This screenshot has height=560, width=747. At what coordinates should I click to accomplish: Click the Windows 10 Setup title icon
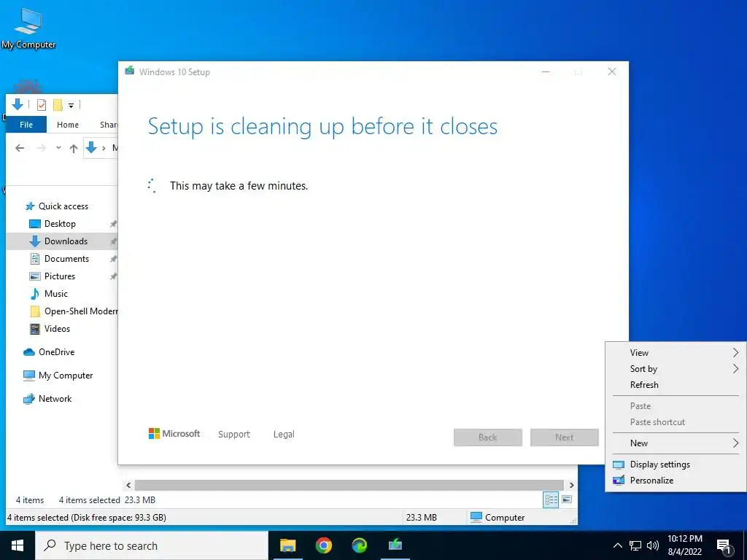[x=130, y=71]
